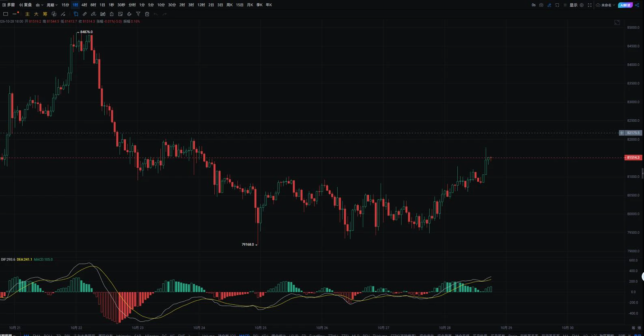Select the 主 indicator icon

coord(28,14)
